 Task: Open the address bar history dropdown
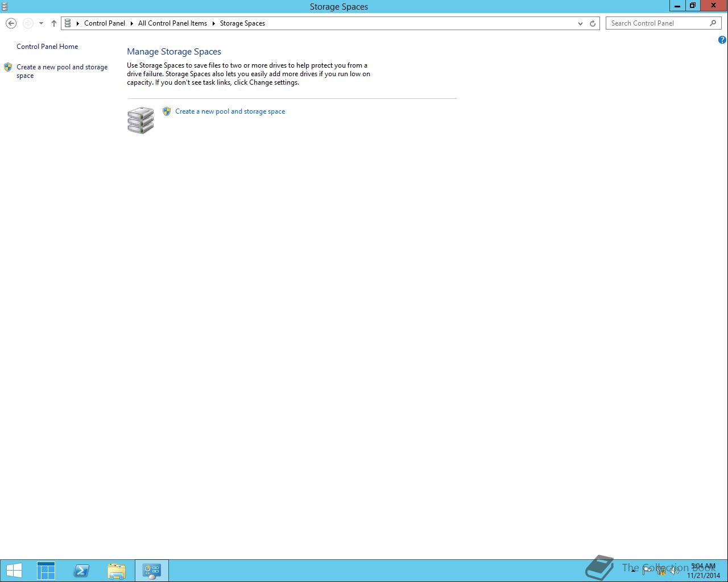[580, 23]
